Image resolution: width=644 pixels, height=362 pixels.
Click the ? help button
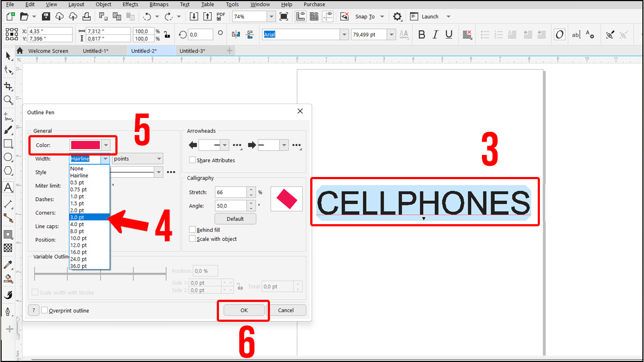(33, 310)
